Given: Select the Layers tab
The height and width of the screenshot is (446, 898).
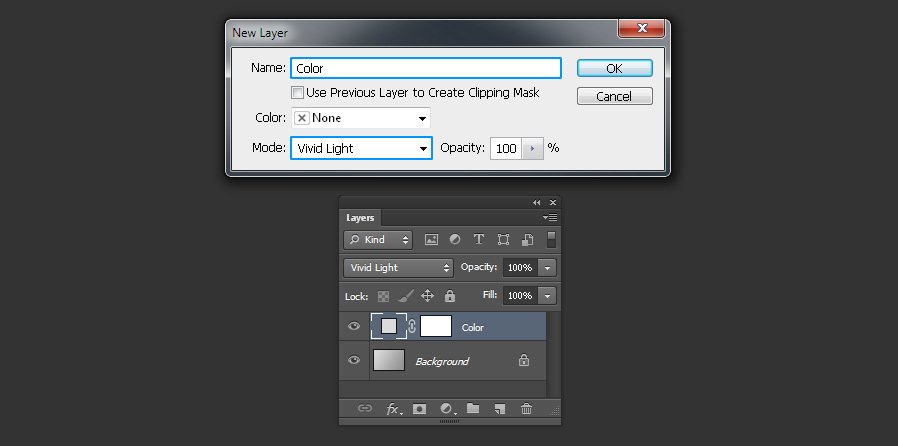Looking at the screenshot, I should 360,218.
